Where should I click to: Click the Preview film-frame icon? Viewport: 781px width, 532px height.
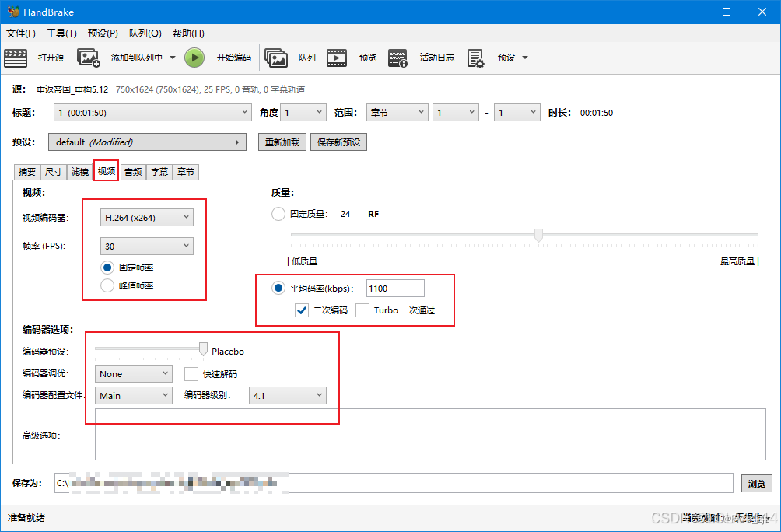click(x=337, y=58)
